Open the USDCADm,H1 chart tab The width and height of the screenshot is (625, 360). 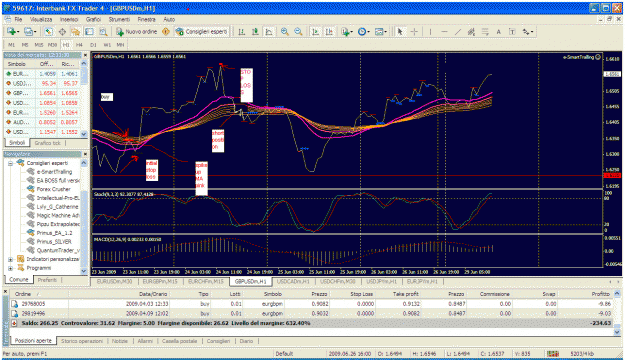(x=293, y=281)
